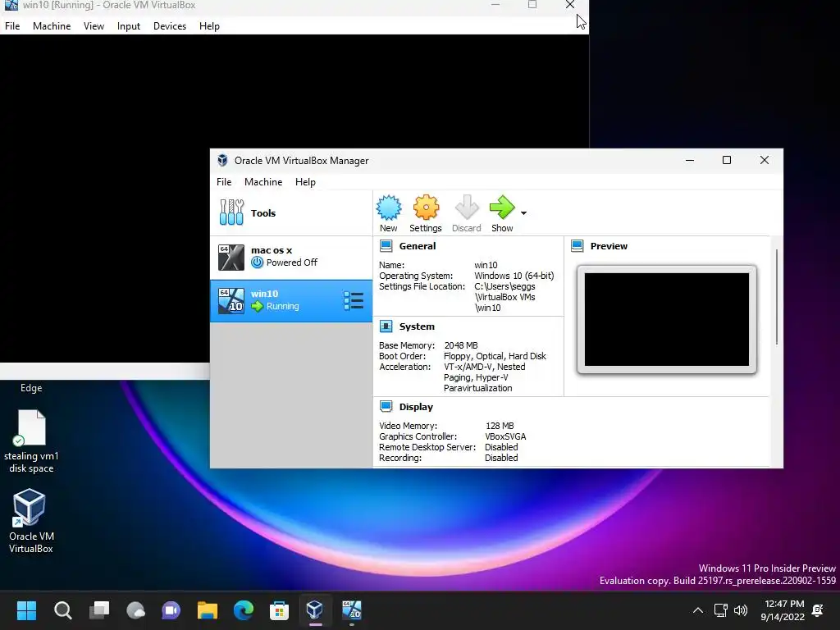Click the black Preview thumbnail of win10
Screen dimensions: 840x630
click(667, 319)
